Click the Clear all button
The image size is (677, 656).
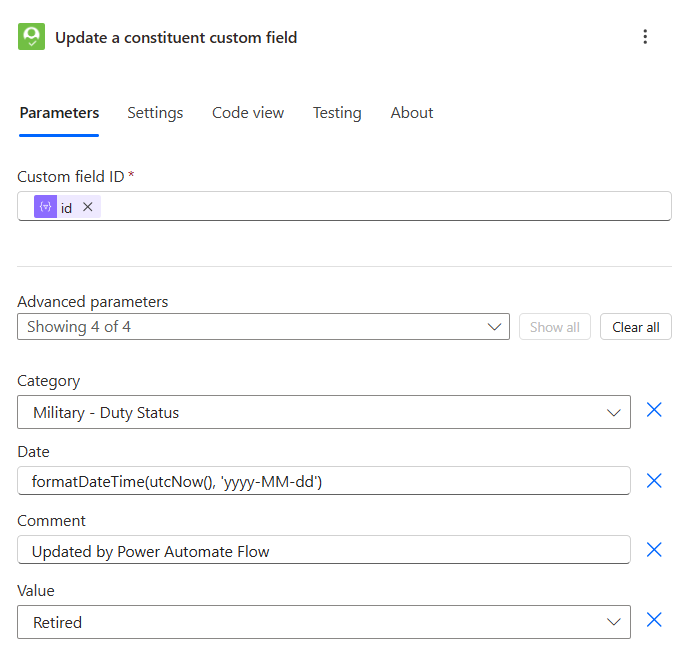coord(635,327)
